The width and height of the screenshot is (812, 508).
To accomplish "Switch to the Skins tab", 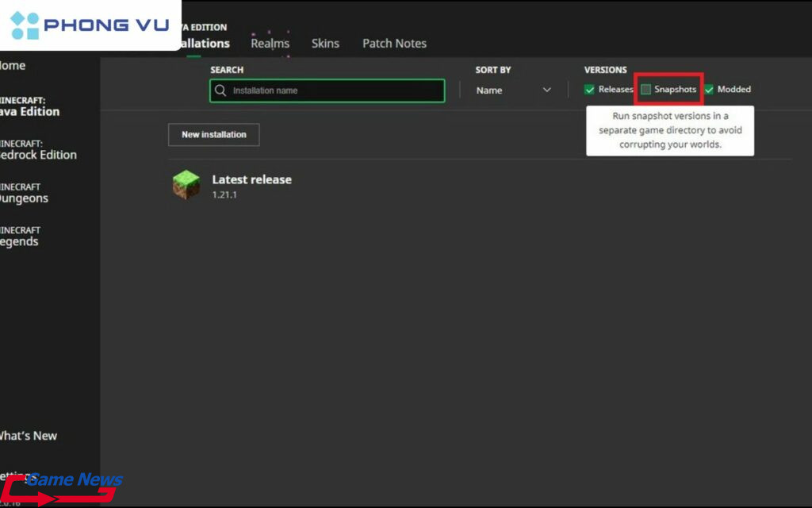I will [x=325, y=44].
